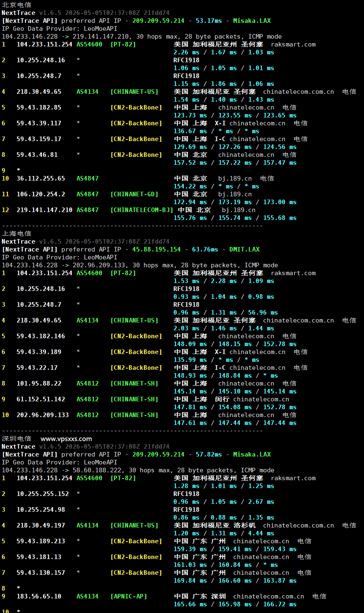Select hop IP 101.95.88.22
The width and height of the screenshot is (364, 613).
(x=39, y=383)
